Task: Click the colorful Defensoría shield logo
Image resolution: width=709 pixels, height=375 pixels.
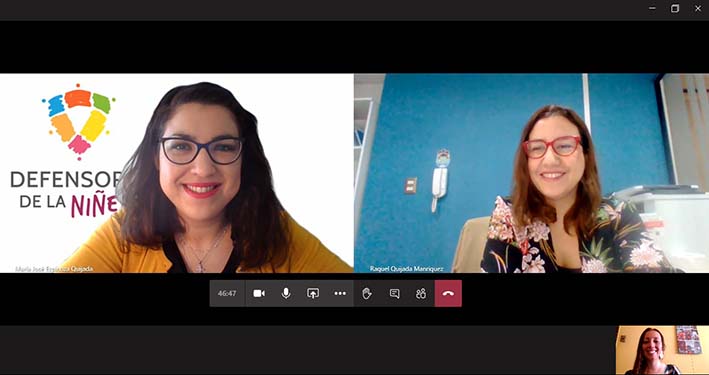Action: tap(79, 121)
